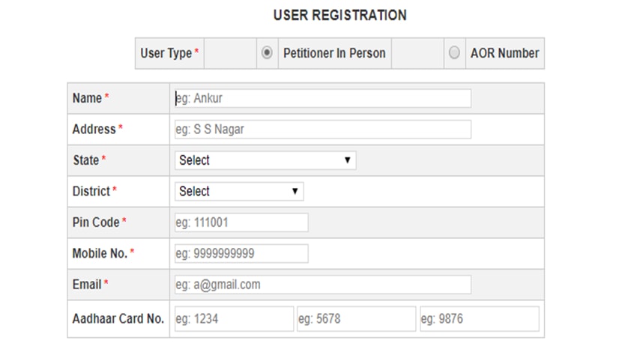Open the State dropdown list
Viewport: 631px width, 364px height.
265,160
